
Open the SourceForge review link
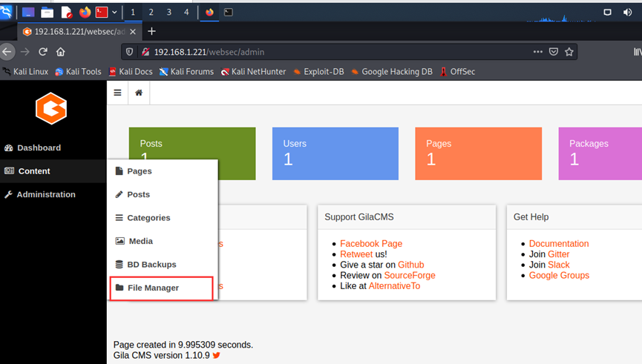pos(410,275)
